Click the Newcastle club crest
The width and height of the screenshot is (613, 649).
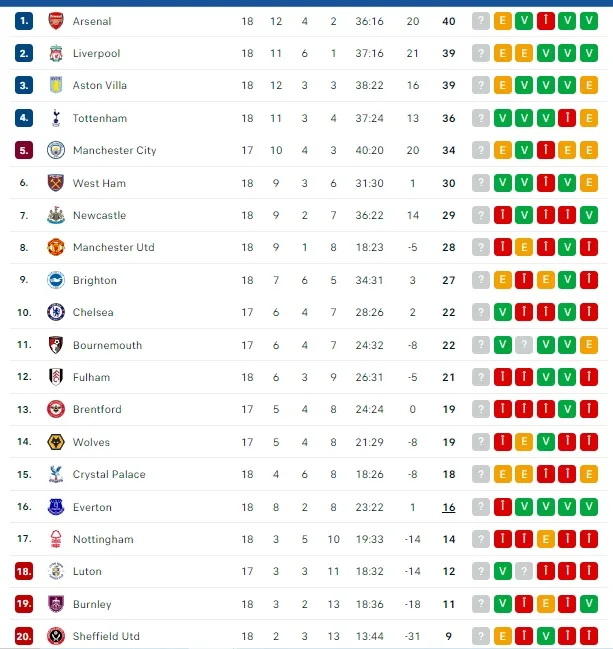point(55,215)
